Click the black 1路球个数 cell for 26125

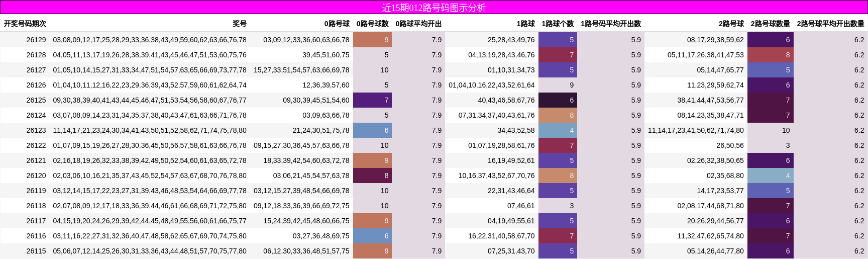point(558,100)
